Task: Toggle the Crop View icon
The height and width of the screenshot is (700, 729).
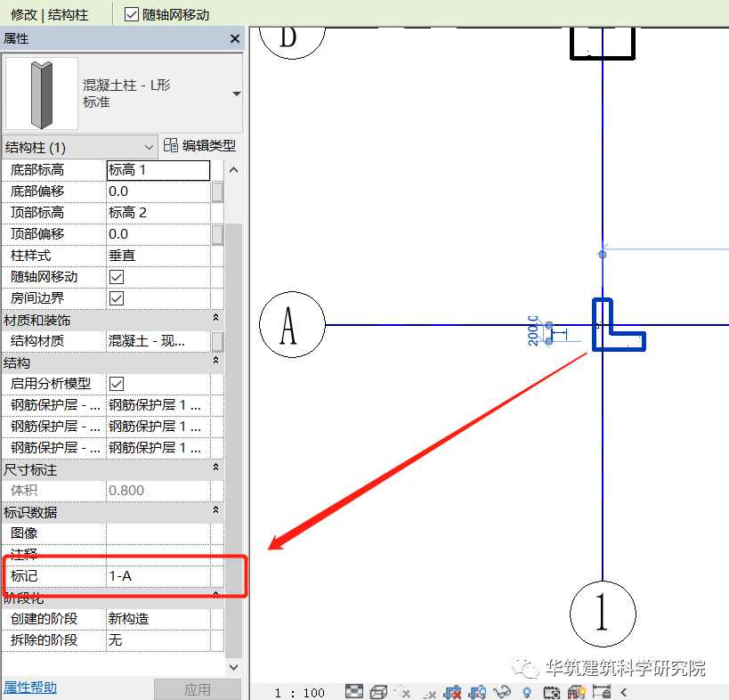Action: 453,692
